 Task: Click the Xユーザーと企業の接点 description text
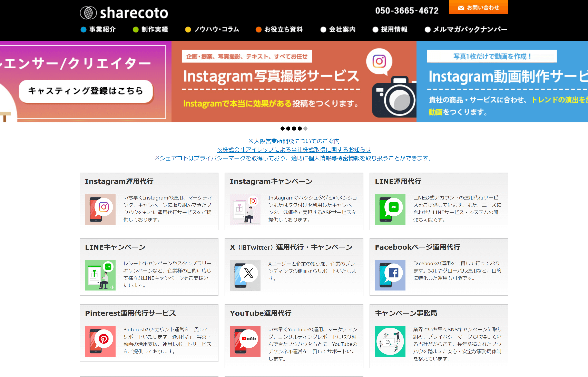[312, 271]
